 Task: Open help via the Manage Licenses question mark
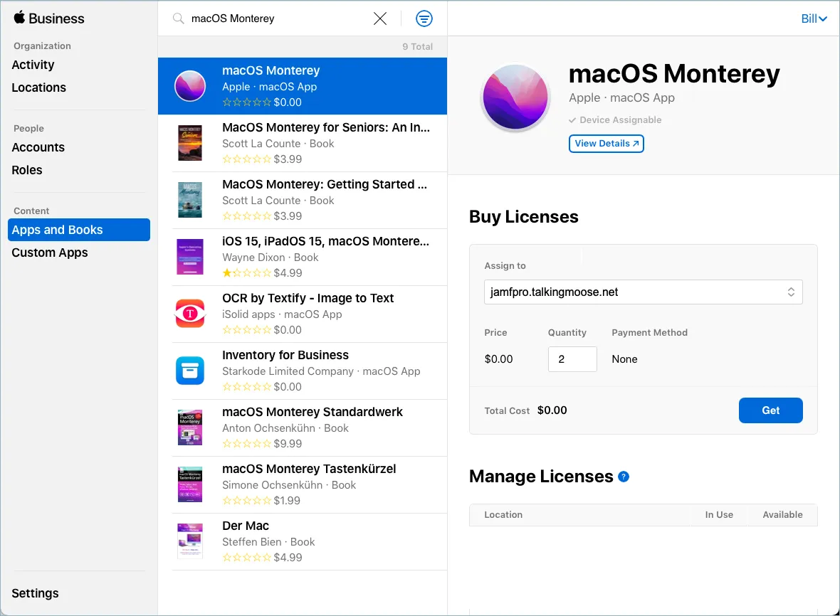[x=624, y=477]
